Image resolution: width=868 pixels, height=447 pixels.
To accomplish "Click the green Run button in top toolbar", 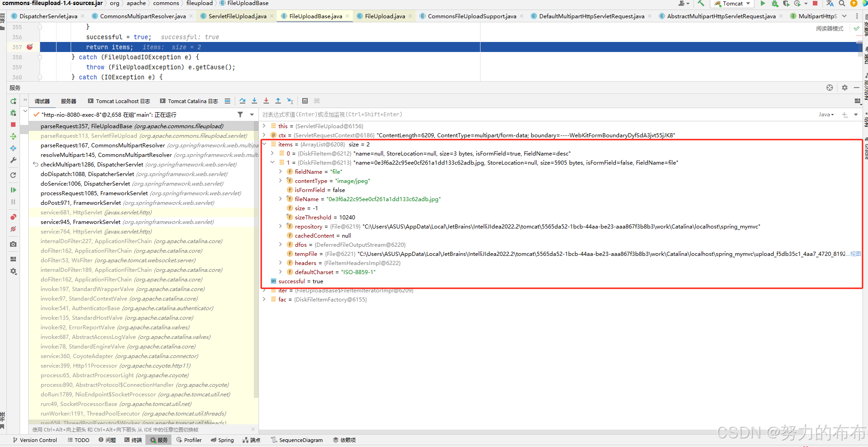I will pos(763,4).
